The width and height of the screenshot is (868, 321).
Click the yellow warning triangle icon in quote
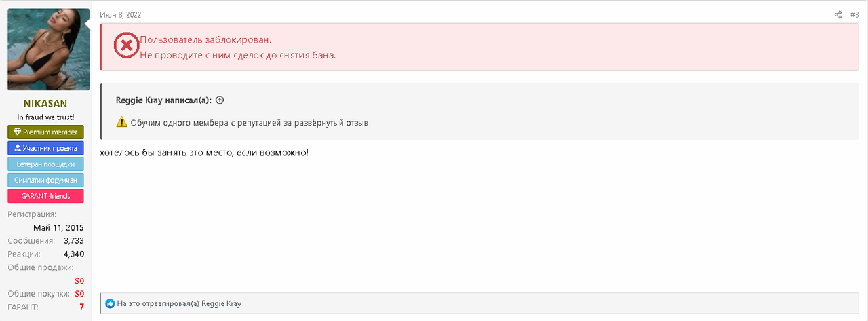click(121, 122)
